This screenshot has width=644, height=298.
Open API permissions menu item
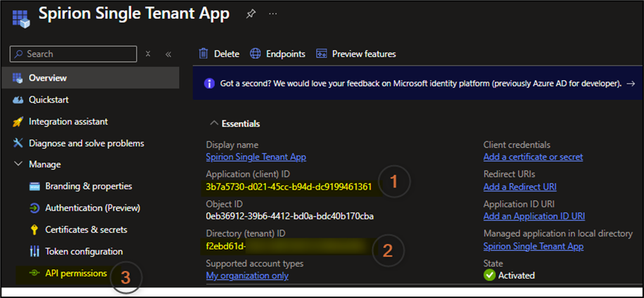pyautogui.click(x=75, y=273)
